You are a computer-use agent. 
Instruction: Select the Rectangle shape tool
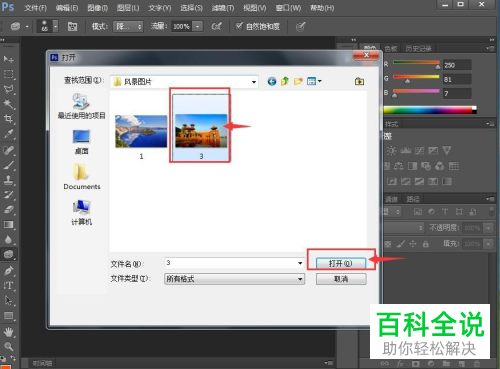pyautogui.click(x=8, y=315)
